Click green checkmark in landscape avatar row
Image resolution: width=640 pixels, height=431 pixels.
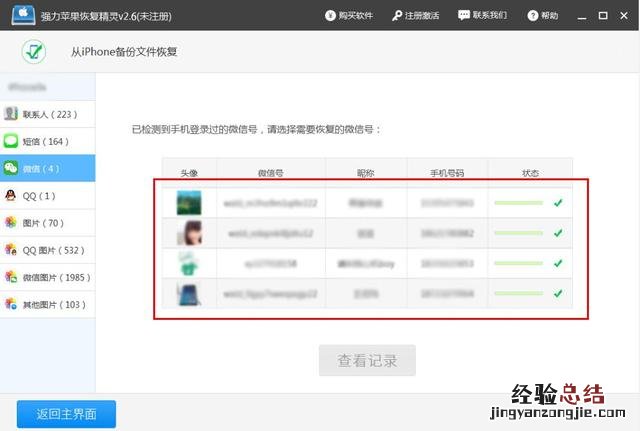(558, 202)
